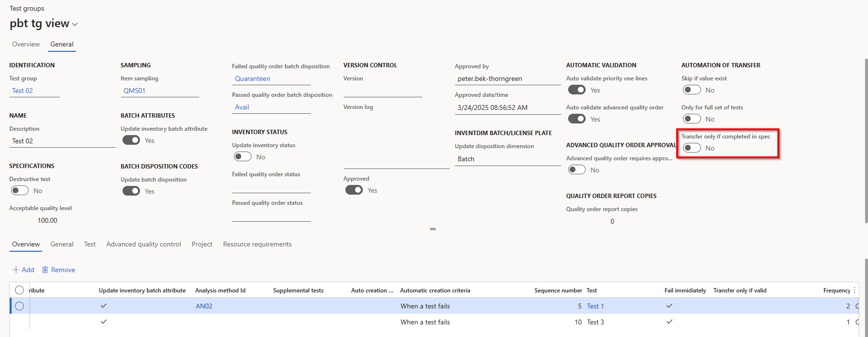Expand the pbt tg view selector chevron

tap(75, 24)
